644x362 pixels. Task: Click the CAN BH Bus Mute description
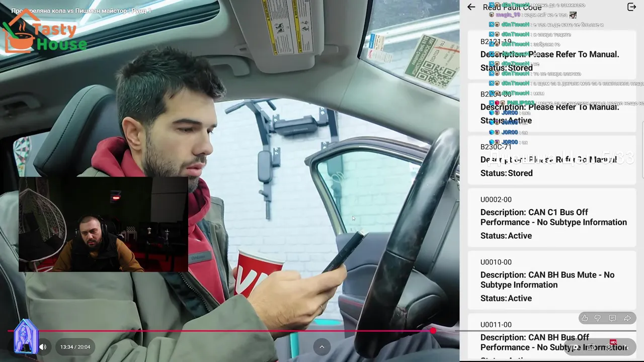click(x=547, y=280)
